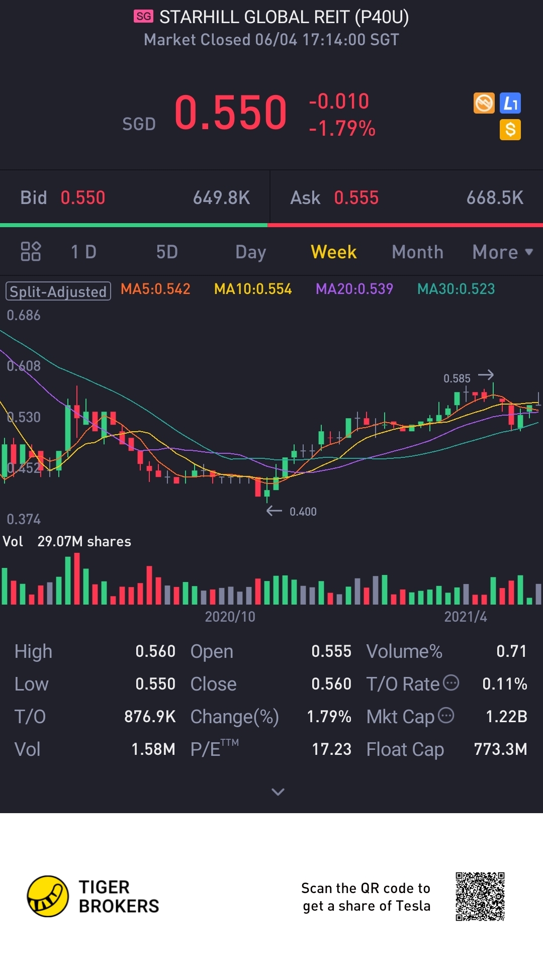
Task: Tap the blue L1 quote level icon
Action: click(510, 104)
